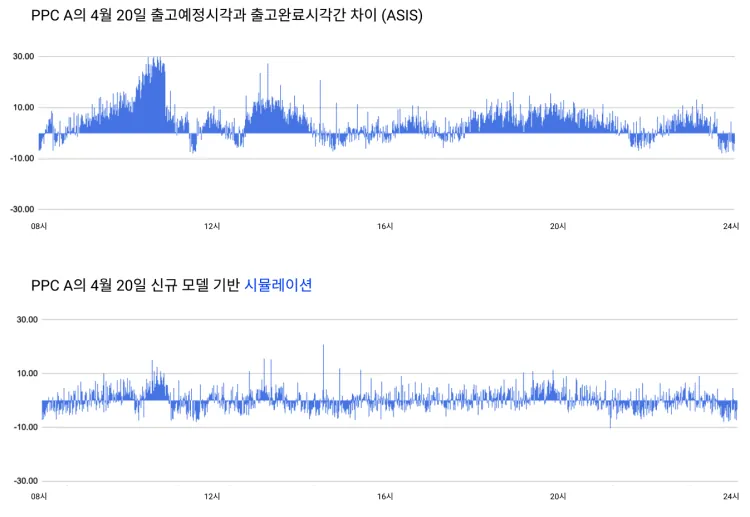Screen dimensions: 750x517
Task: Click -10.00 y-axis label on simulation chart
Action: coord(21,427)
